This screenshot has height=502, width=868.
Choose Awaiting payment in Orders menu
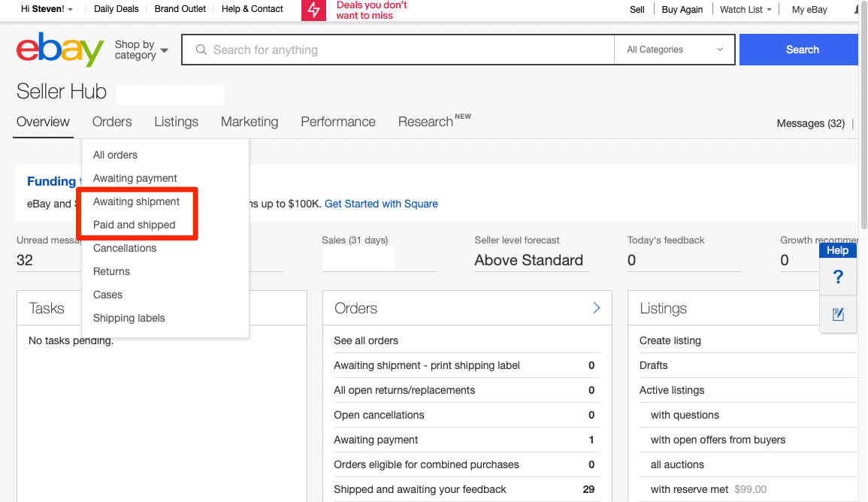click(135, 178)
